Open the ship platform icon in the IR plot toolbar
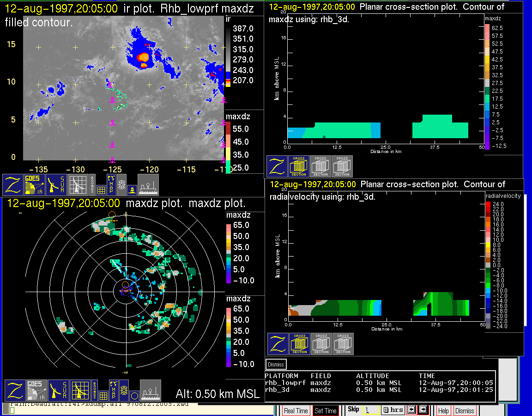 (x=148, y=185)
